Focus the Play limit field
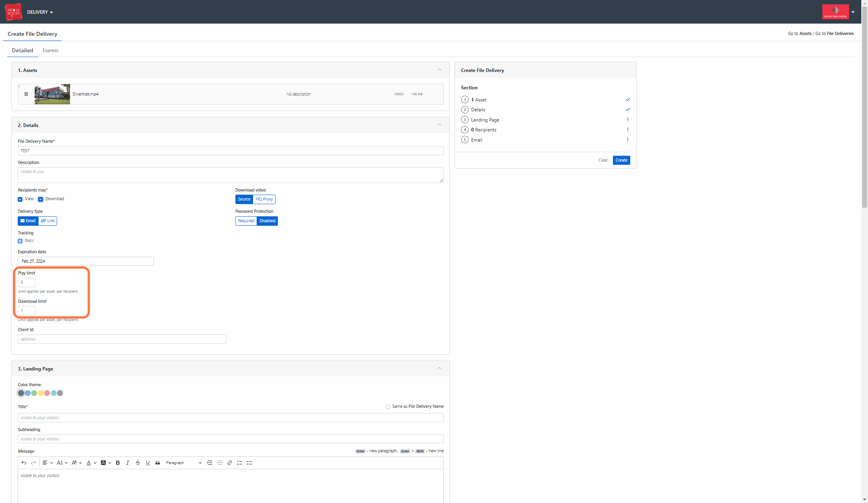The image size is (868, 503). click(26, 283)
